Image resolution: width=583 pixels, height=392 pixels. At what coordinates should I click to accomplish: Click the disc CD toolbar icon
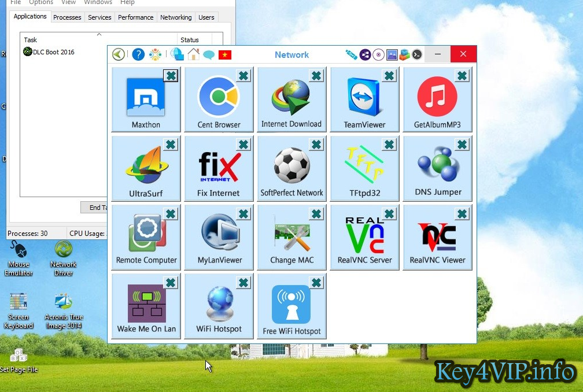[x=378, y=54]
